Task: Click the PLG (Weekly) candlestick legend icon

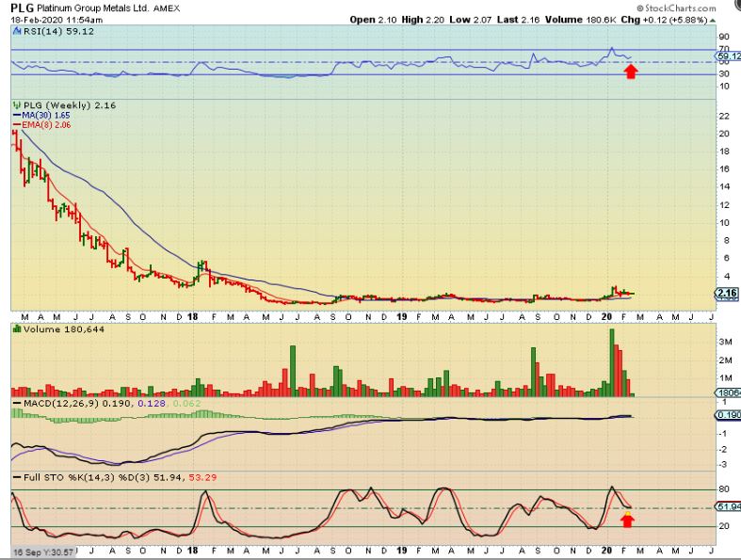Action: point(17,104)
